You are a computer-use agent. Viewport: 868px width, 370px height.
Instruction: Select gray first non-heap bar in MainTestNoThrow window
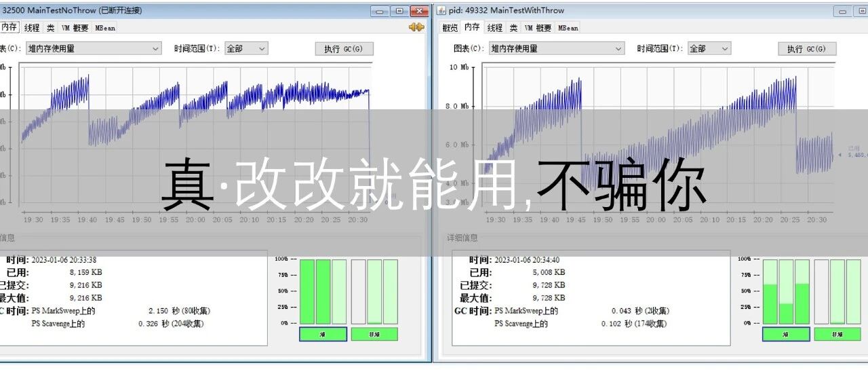coord(358,291)
